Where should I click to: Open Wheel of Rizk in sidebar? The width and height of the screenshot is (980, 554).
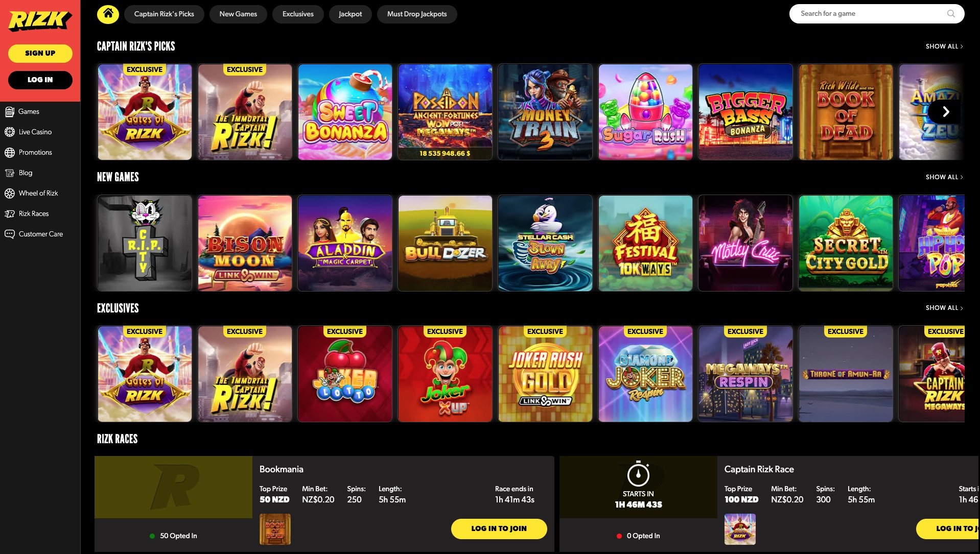pyautogui.click(x=38, y=193)
